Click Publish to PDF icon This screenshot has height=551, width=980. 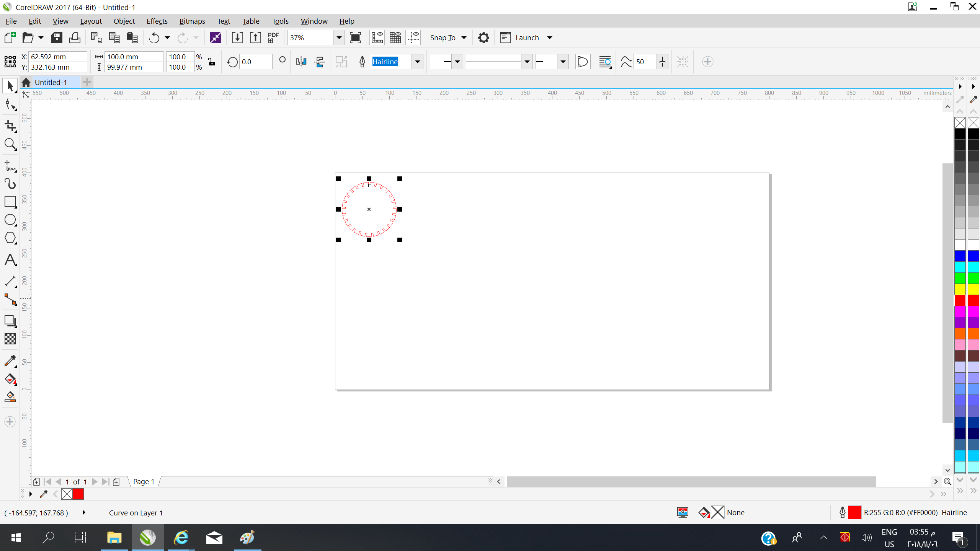tap(273, 37)
